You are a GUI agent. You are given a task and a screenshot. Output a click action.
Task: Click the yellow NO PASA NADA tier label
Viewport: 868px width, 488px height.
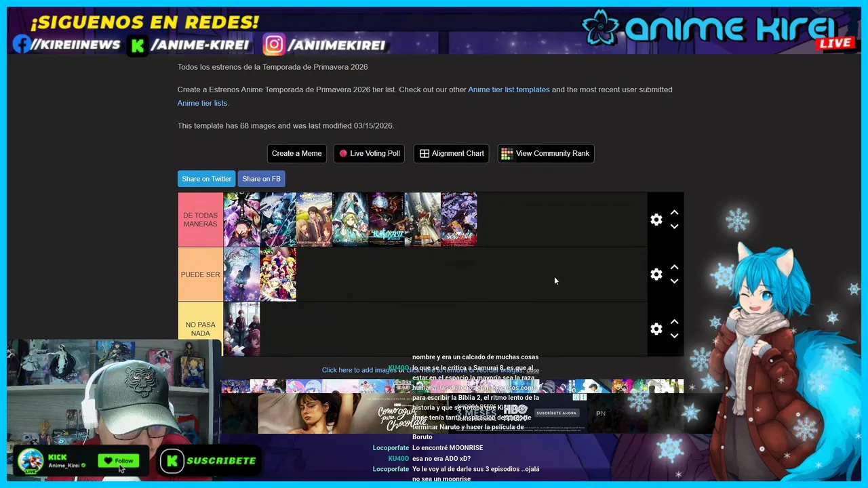click(x=201, y=329)
